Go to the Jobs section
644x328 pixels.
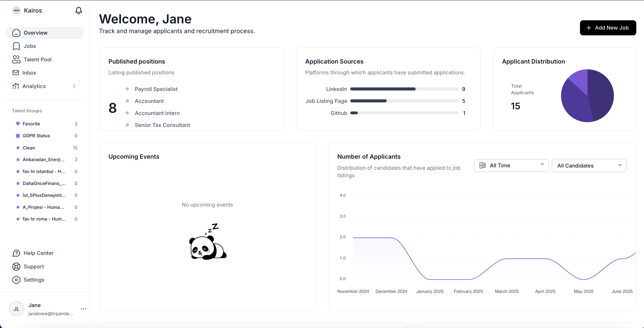point(30,46)
